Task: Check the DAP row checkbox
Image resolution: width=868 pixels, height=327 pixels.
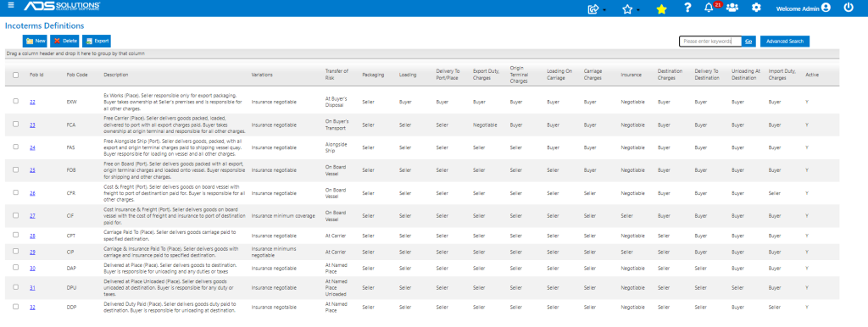Action: point(15,268)
